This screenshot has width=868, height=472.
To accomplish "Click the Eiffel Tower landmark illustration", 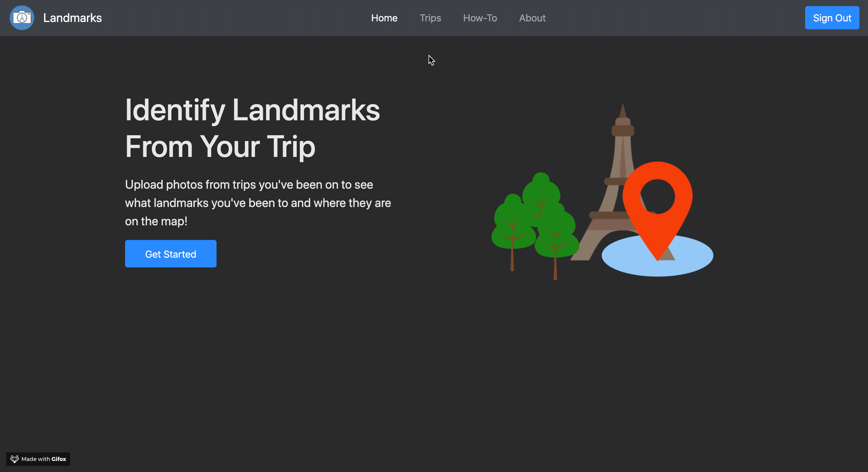I will (602, 191).
